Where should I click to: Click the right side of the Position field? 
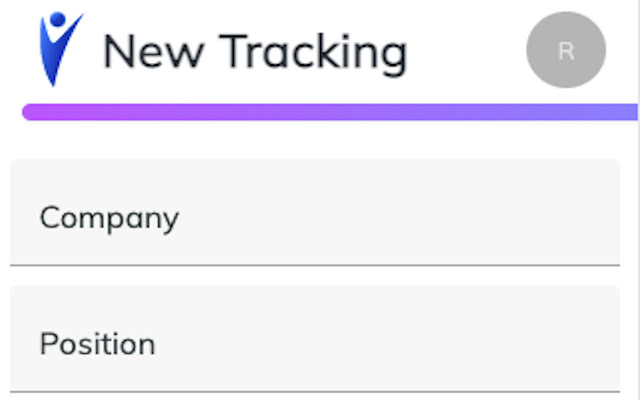(560, 342)
